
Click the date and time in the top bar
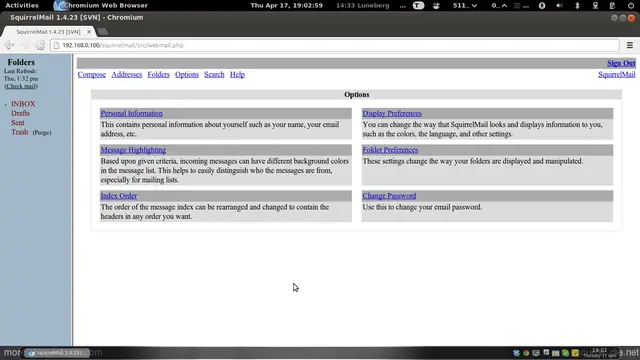coord(287,5)
